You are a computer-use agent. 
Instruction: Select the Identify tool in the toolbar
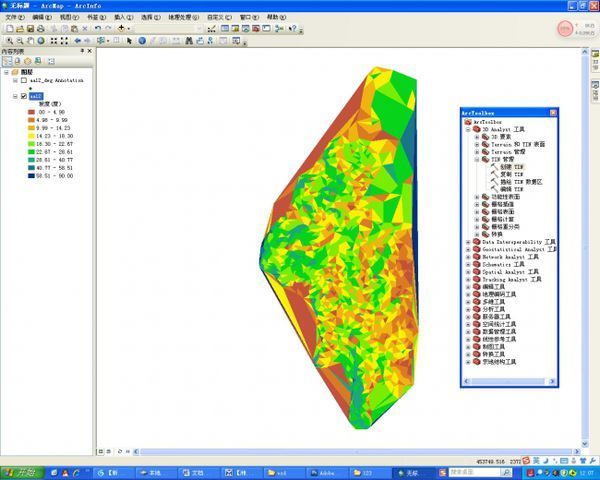click(141, 41)
